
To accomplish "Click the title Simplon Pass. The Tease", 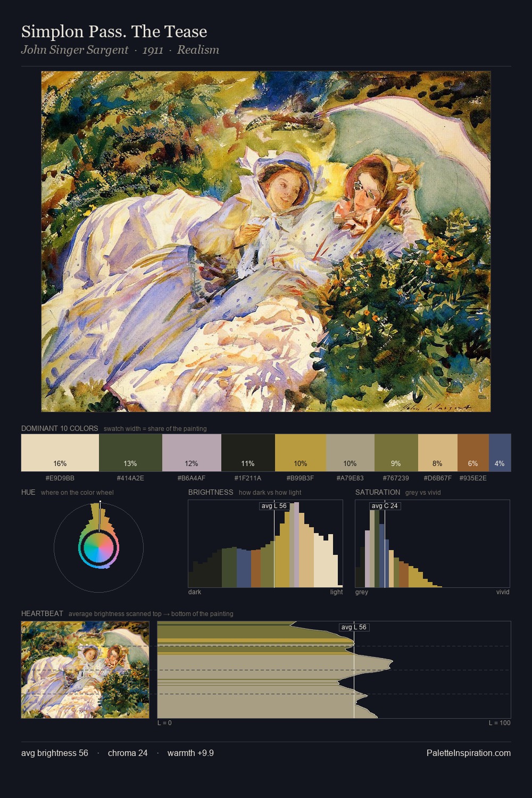I will (114, 31).
